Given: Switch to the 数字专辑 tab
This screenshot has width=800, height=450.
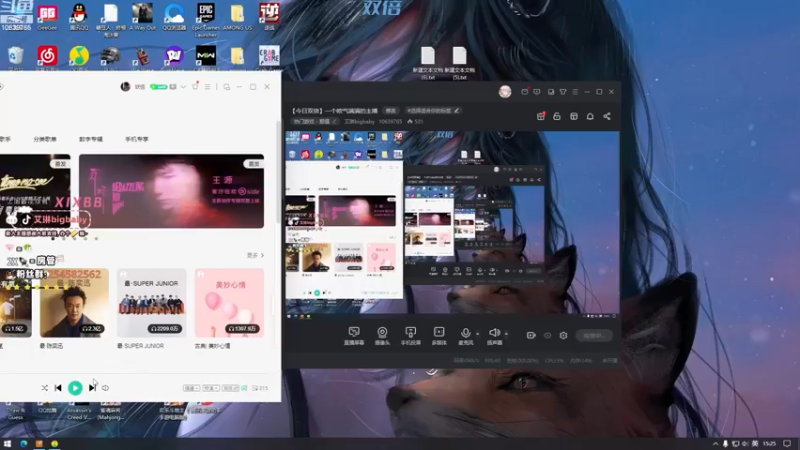Looking at the screenshot, I should (91, 139).
